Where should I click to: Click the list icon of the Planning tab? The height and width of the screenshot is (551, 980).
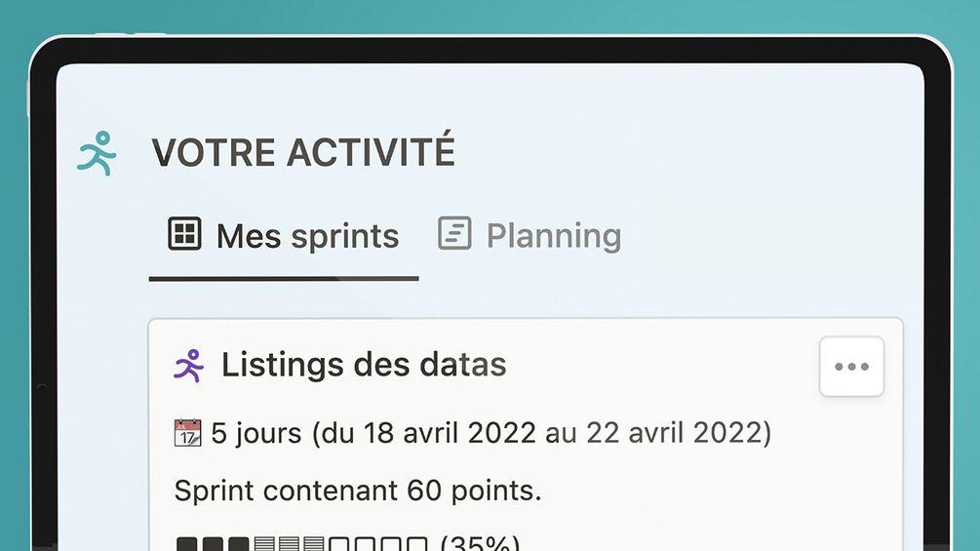[x=454, y=233]
